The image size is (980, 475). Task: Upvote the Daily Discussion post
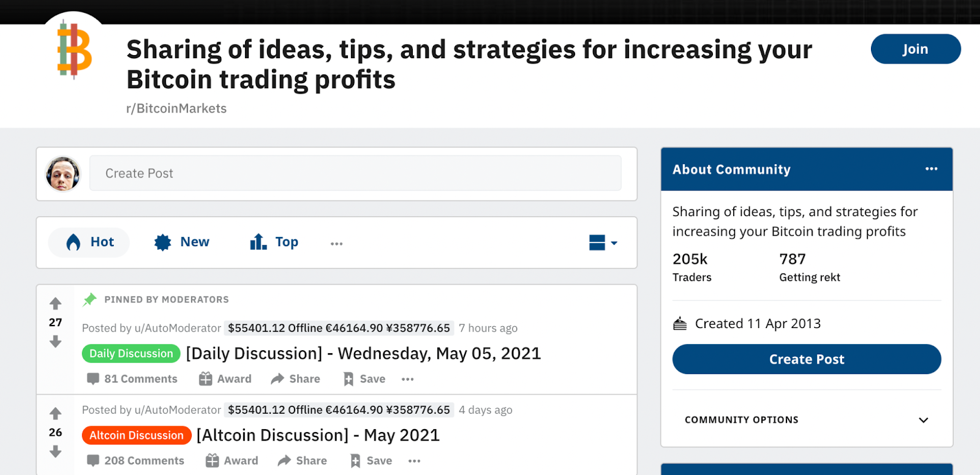coord(56,304)
